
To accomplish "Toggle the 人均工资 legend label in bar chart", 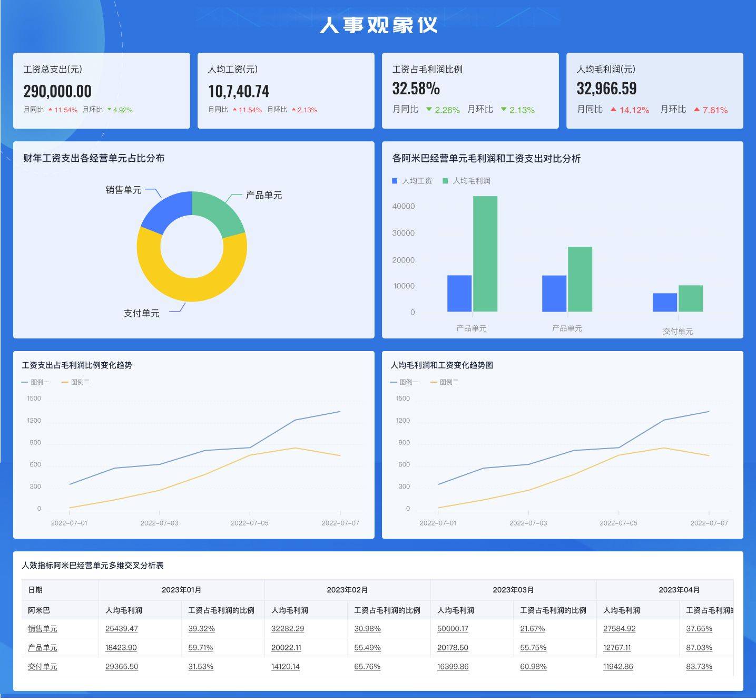I will (x=417, y=181).
